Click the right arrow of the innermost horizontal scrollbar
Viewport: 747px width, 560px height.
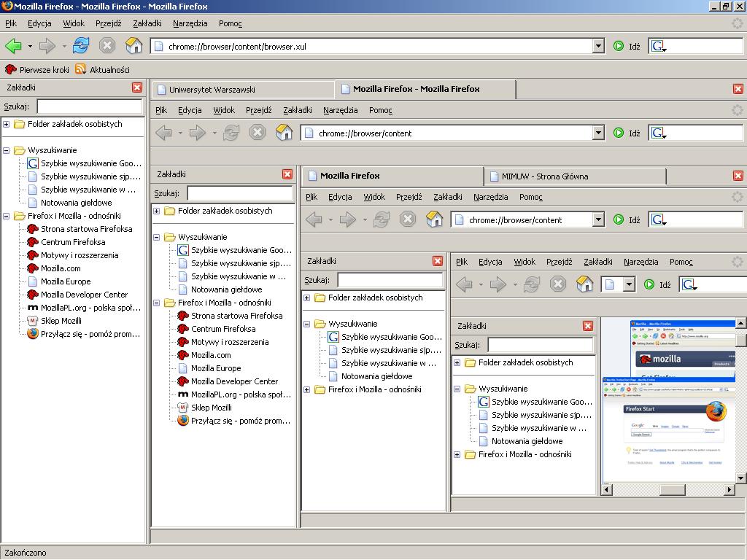(x=729, y=489)
